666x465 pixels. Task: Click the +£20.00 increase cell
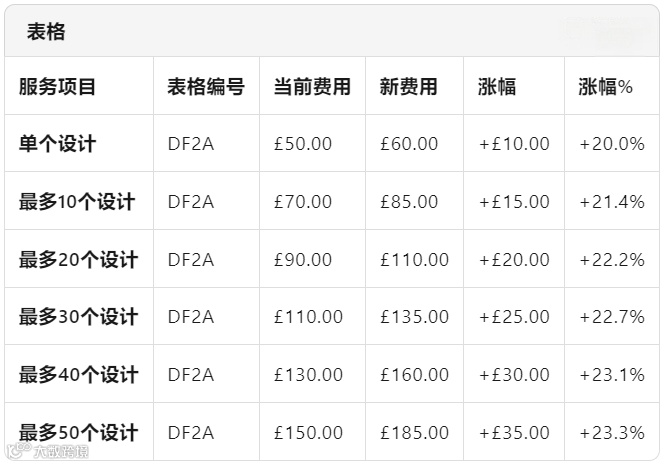coord(514,260)
